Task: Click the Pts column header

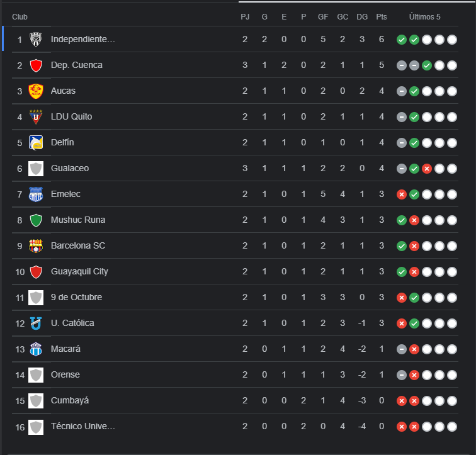Action: click(382, 17)
